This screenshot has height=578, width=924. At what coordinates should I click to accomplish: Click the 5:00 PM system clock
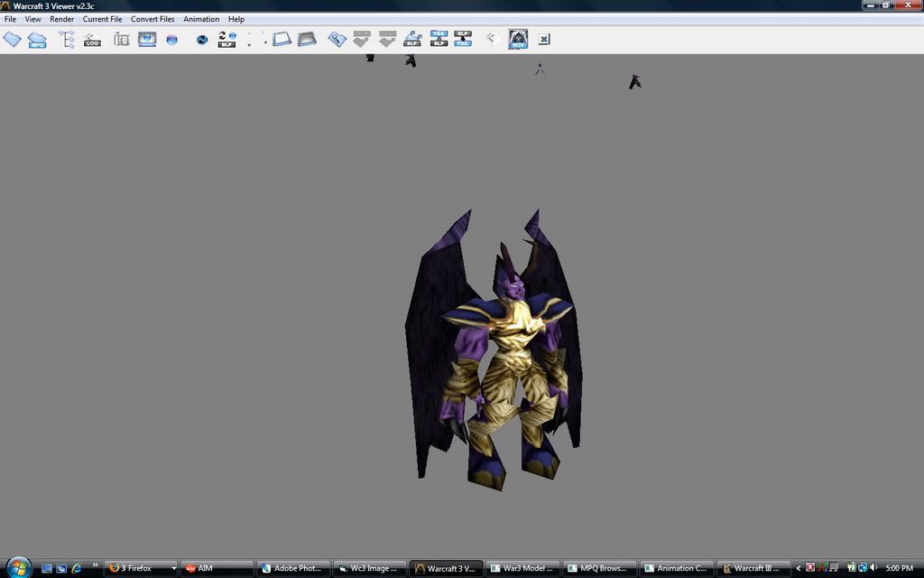coord(900,569)
